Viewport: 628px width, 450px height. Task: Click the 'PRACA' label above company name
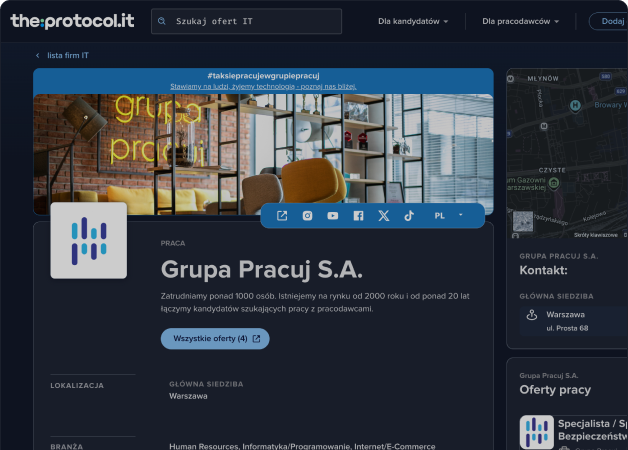point(173,243)
